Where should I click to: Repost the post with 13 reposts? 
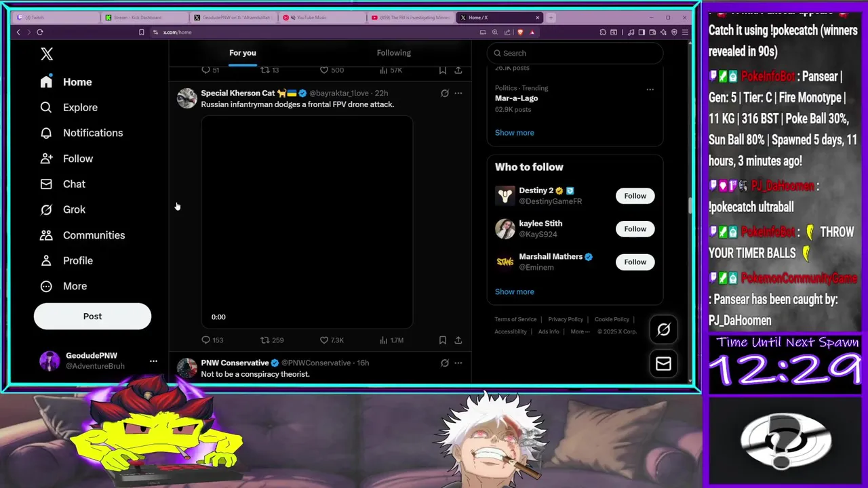[x=270, y=70]
